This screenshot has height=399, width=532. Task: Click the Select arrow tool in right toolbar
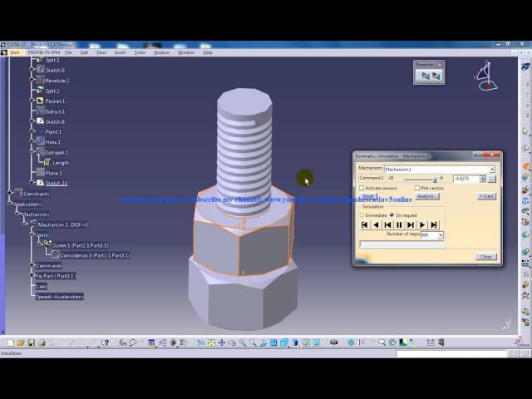pos(525,132)
